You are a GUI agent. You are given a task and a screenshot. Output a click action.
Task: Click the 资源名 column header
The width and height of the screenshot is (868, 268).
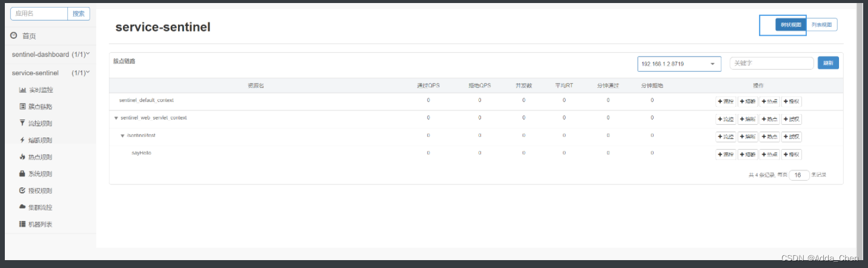point(256,86)
